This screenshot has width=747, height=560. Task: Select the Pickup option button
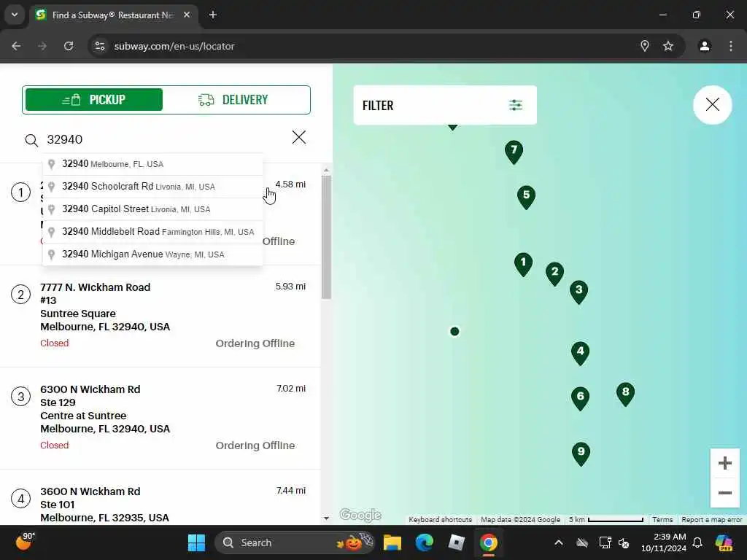[x=94, y=99]
